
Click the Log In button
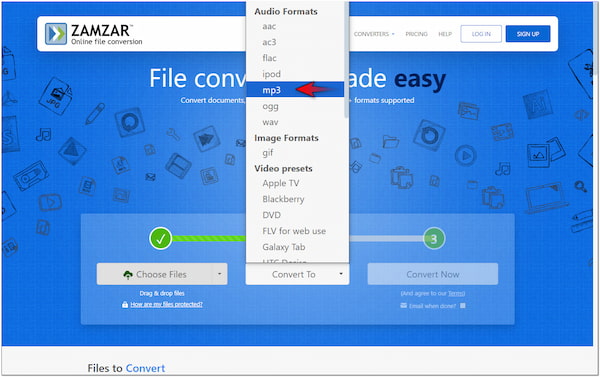(481, 34)
